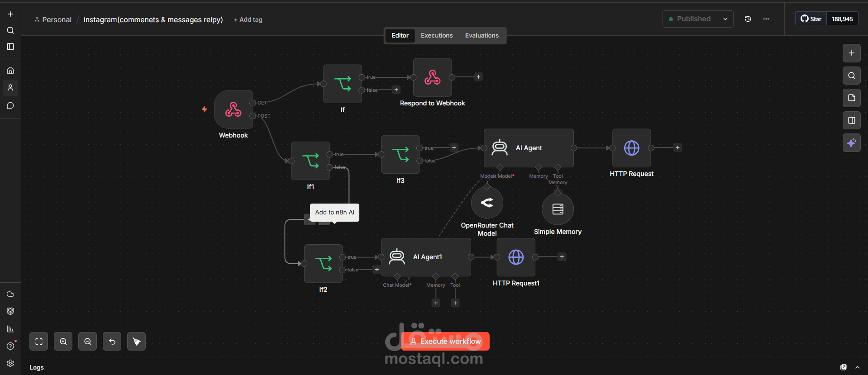Open the Personal project icon in sidebar
Image resolution: width=868 pixels, height=375 pixels.
click(x=10, y=88)
